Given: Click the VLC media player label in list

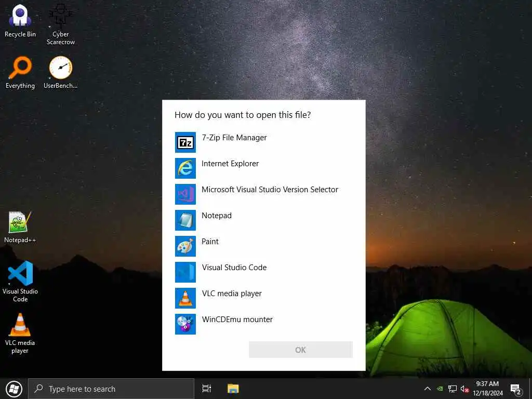Looking at the screenshot, I should (232, 294).
